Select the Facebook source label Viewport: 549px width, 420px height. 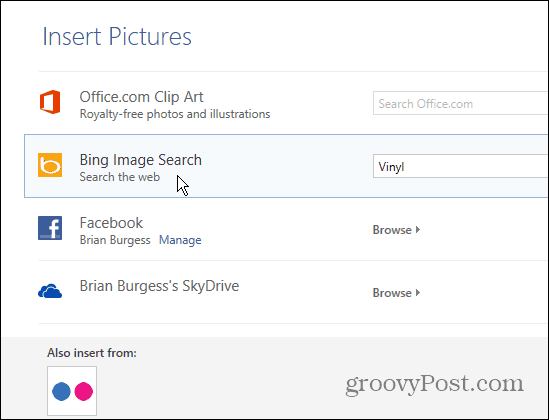pyautogui.click(x=111, y=223)
